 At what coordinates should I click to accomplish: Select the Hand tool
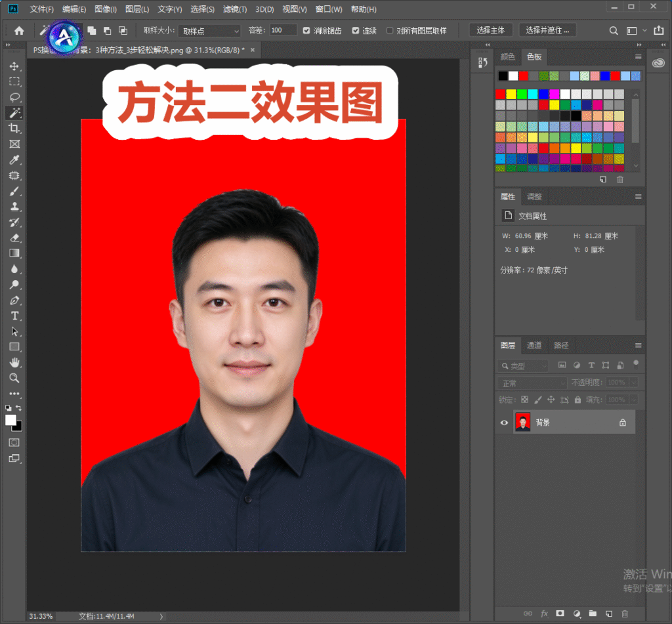point(14,363)
